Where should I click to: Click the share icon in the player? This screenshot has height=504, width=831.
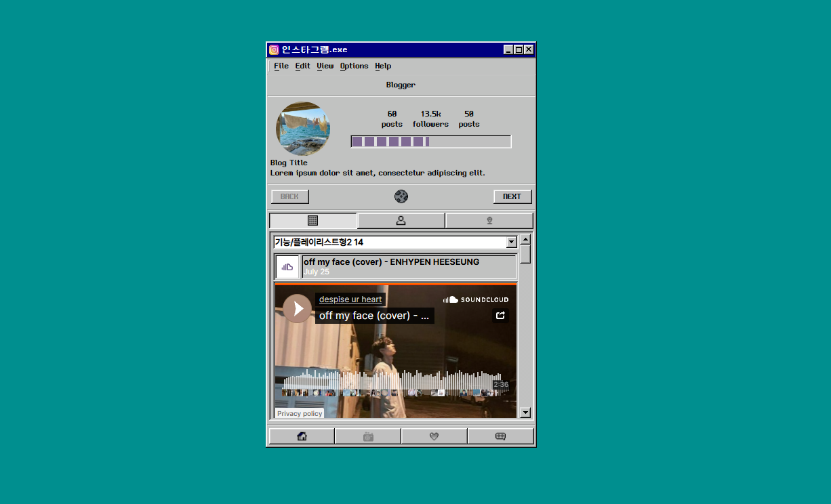coord(500,315)
